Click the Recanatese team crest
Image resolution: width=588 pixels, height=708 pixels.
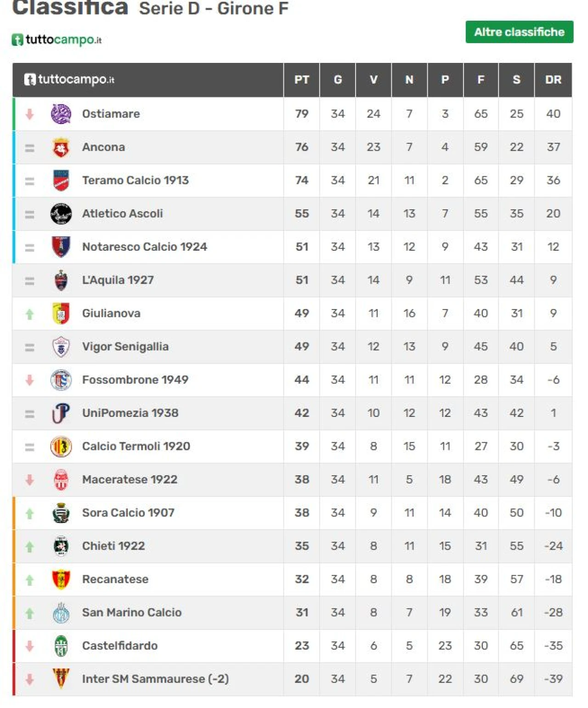(61, 579)
